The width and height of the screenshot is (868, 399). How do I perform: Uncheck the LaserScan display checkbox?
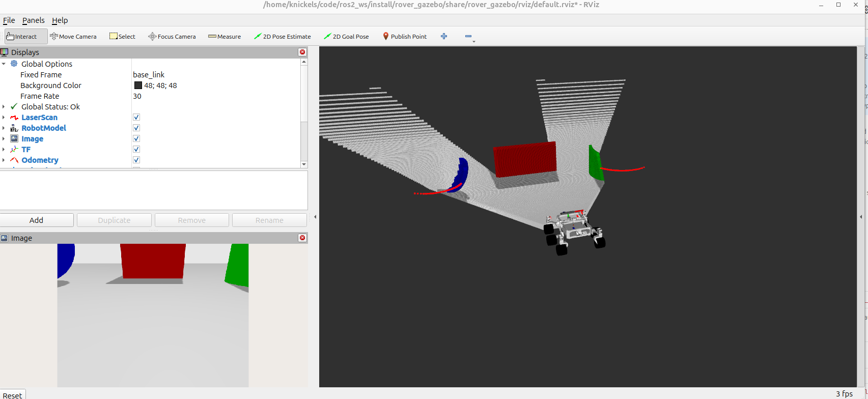136,118
